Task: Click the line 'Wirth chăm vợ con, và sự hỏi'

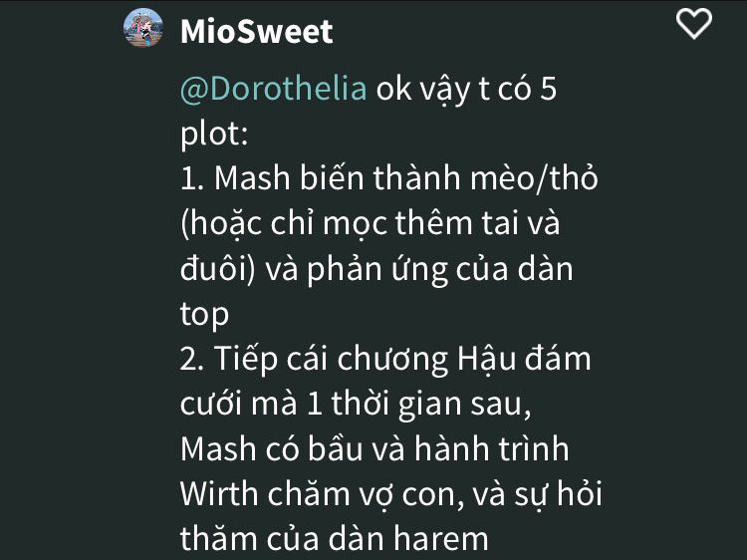Action: 391,494
